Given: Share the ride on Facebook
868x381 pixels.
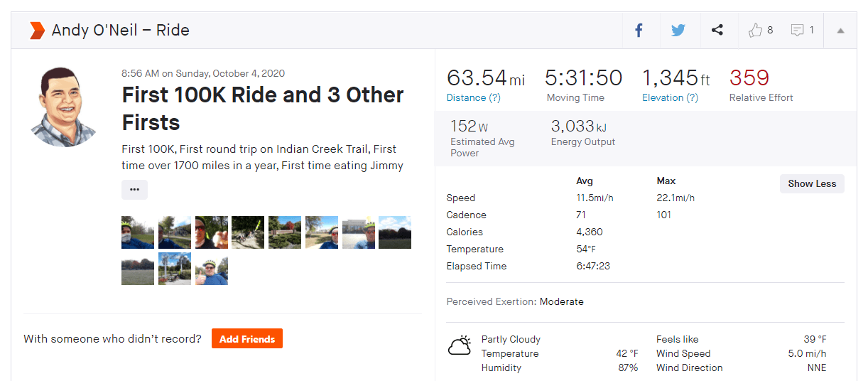Looking at the screenshot, I should (x=639, y=31).
